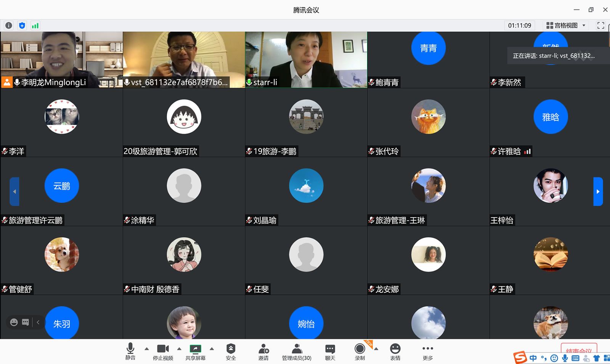Stop video with 停止视频 button
This screenshot has width=610, height=364.
tap(163, 351)
